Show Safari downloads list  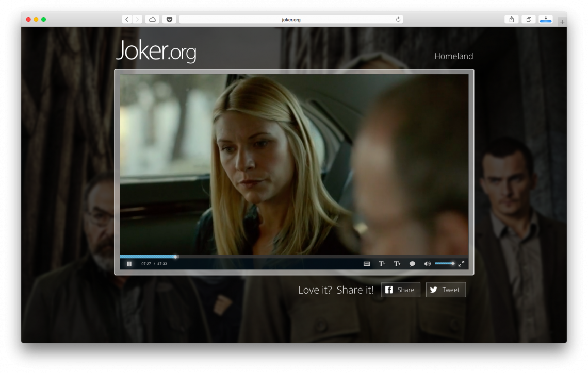545,20
